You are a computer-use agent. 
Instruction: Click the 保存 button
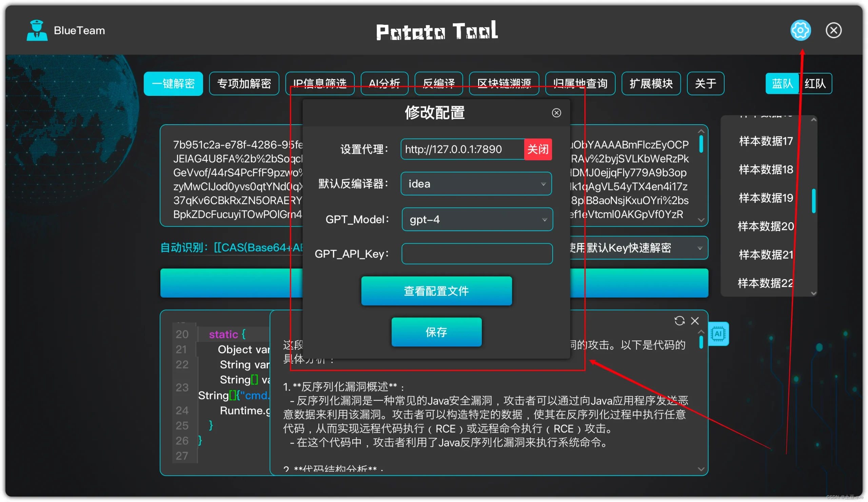point(436,332)
